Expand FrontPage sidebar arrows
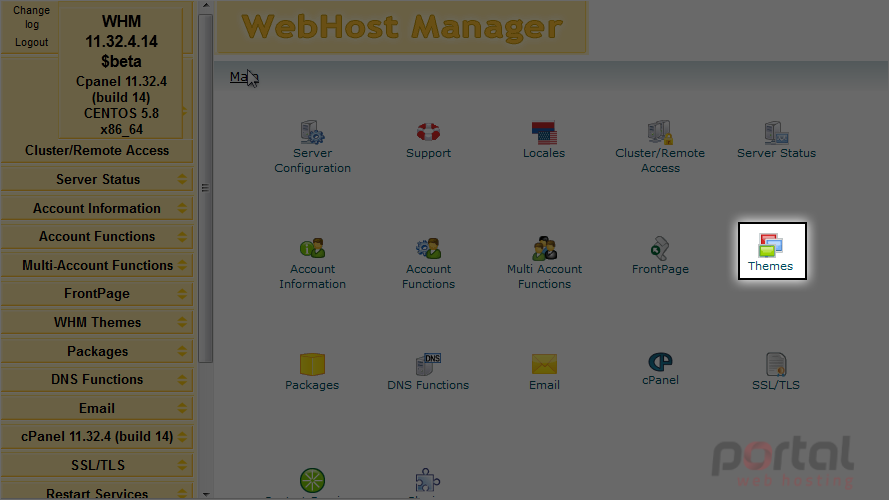Viewport: 889px width, 500px height. [x=182, y=294]
